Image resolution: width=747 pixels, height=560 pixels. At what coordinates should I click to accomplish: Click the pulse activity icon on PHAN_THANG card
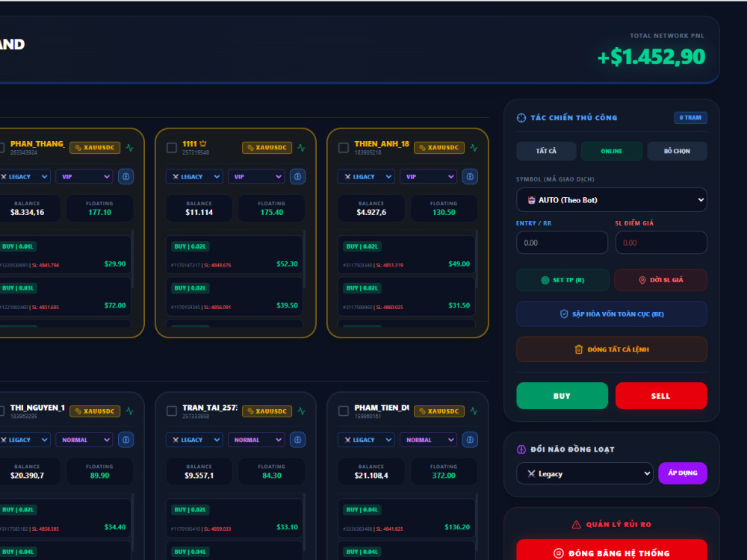click(x=129, y=148)
